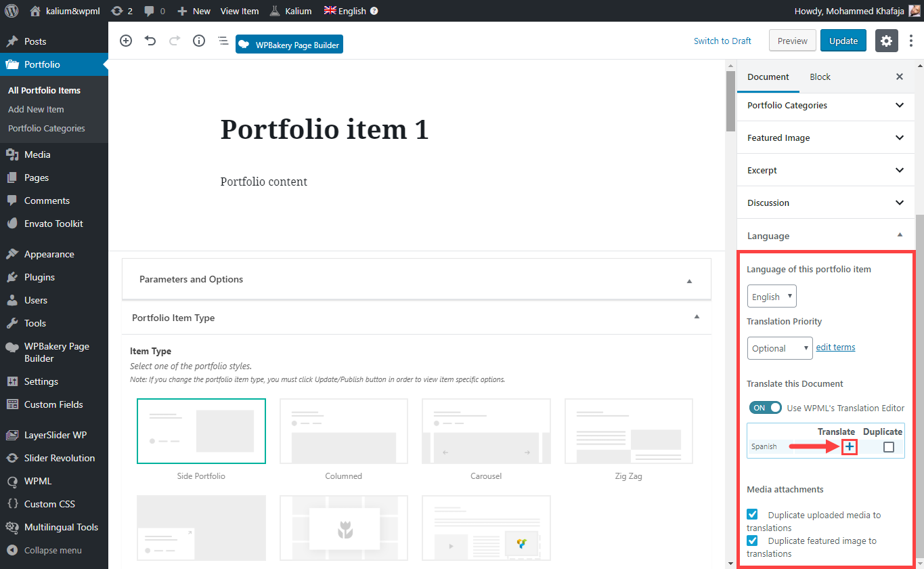Click Switch to Draft
This screenshot has height=569, width=924.
coord(722,41)
